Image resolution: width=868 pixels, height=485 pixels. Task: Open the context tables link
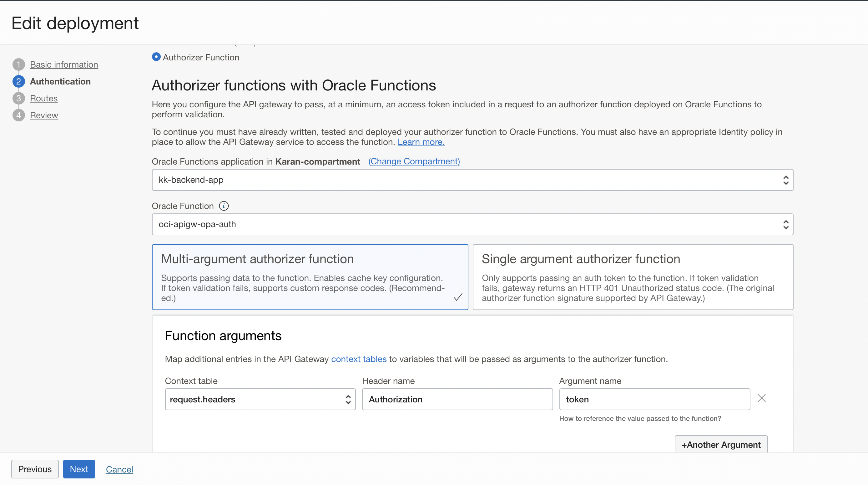coord(359,359)
